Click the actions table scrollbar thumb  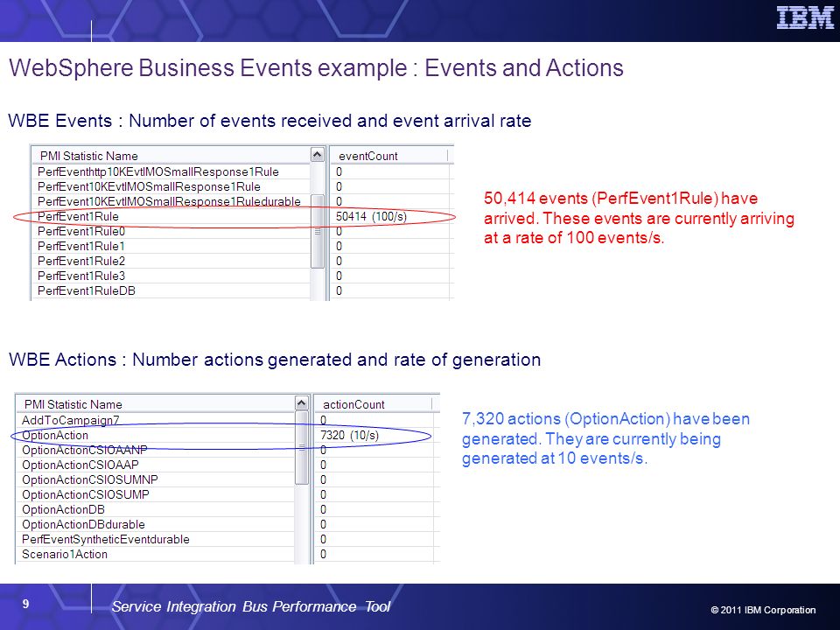pos(302,448)
